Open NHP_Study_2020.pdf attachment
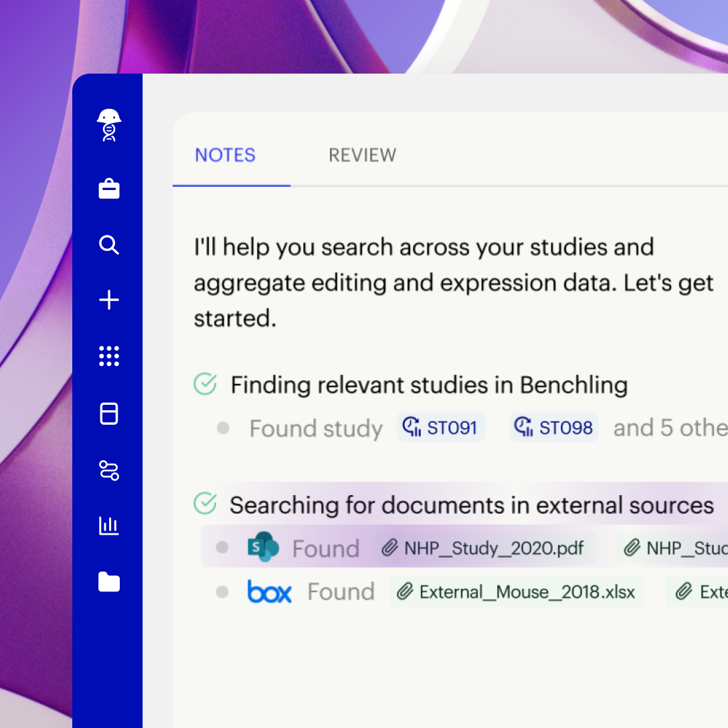 485,548
